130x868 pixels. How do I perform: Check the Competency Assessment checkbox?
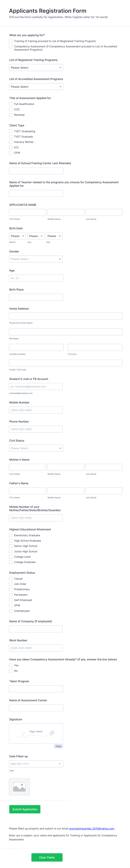[x=11, y=47]
